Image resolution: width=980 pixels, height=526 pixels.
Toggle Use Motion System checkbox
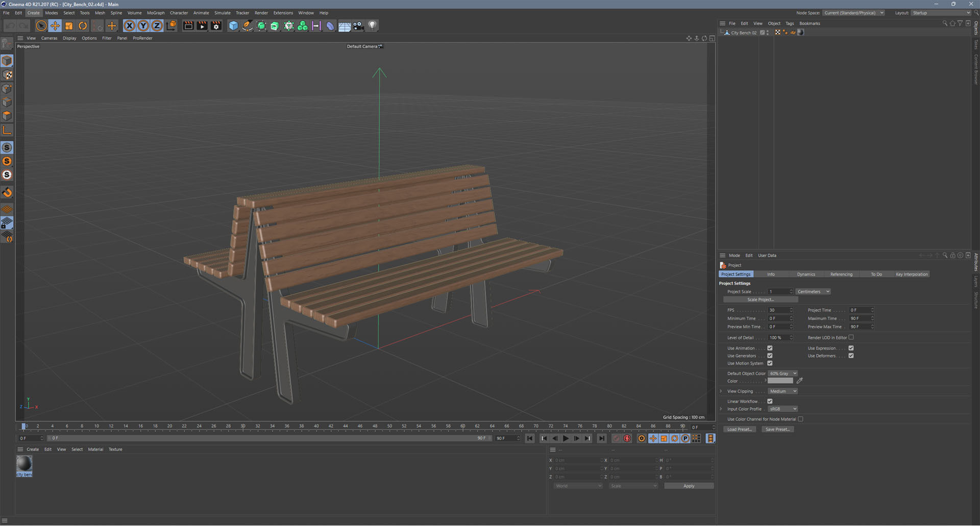(770, 364)
